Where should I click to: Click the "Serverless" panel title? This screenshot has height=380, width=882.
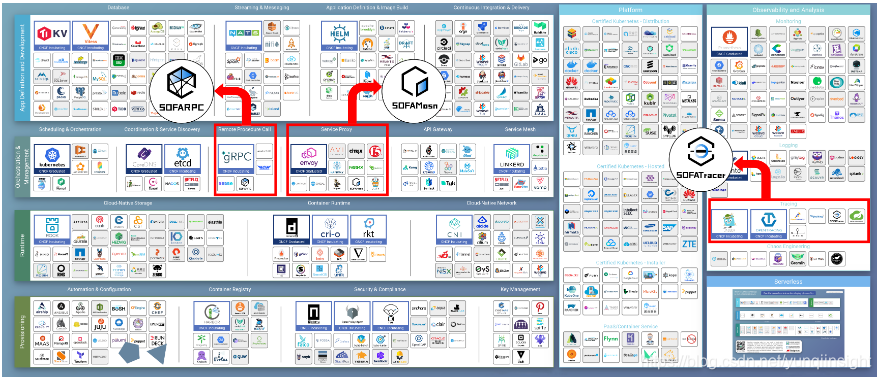coord(788,281)
